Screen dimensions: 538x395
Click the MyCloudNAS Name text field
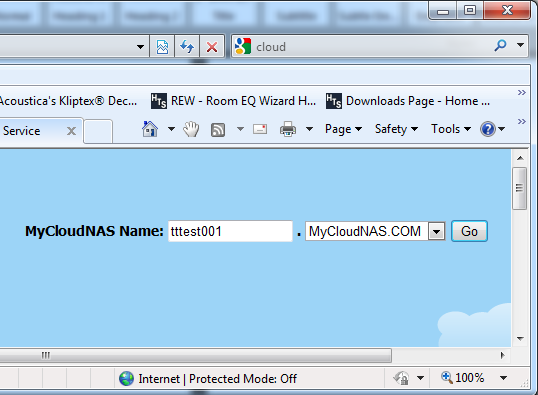(230, 231)
